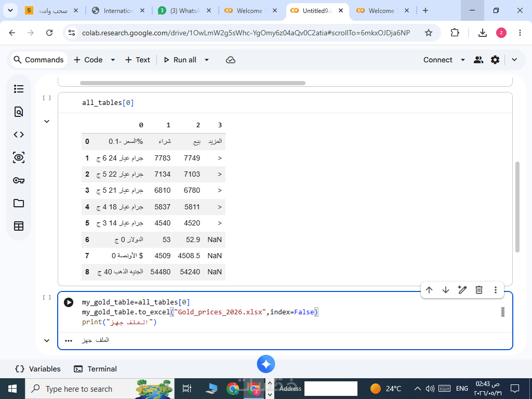Expand the Run all dropdown arrow
Image resolution: width=532 pixels, height=399 pixels.
coord(207,60)
